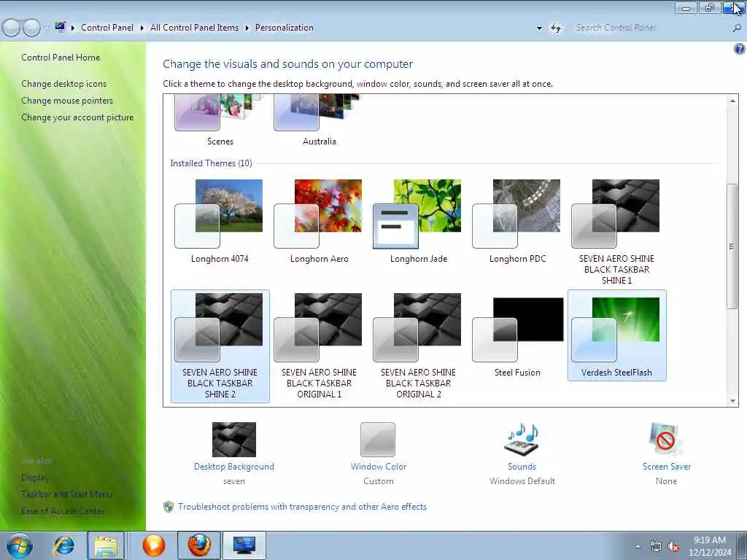The width and height of the screenshot is (747, 560).
Task: Pick the Longhorn PDC theme
Action: click(x=517, y=222)
